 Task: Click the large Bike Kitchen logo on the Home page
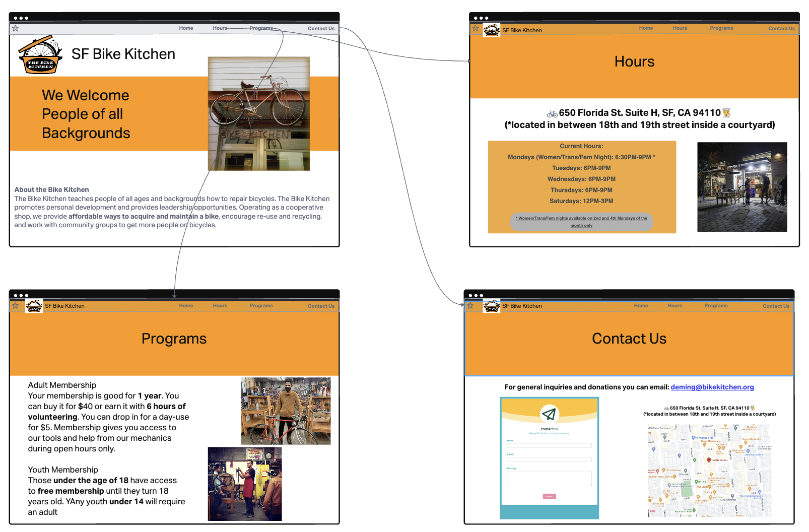(x=40, y=54)
